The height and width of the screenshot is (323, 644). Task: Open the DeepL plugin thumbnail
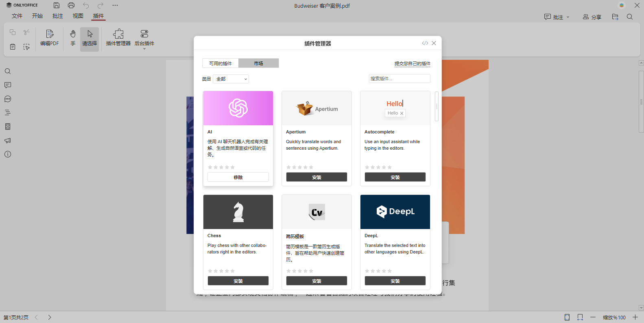395,212
